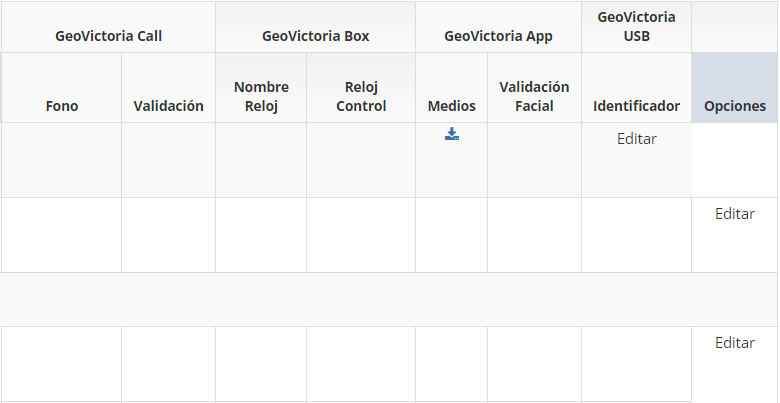The width and height of the screenshot is (780, 403).
Task: Click first-row empty cell under Fono
Action: [x=62, y=160]
